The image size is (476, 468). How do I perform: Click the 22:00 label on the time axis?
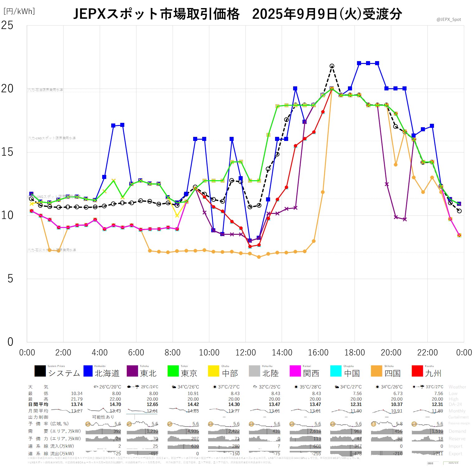(427, 353)
